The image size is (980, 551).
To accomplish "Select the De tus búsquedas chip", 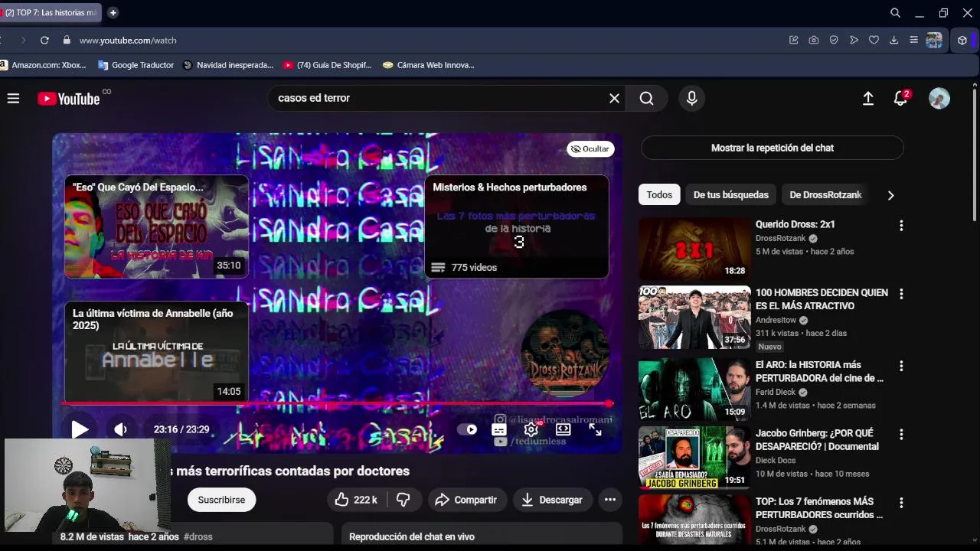I will (x=730, y=194).
